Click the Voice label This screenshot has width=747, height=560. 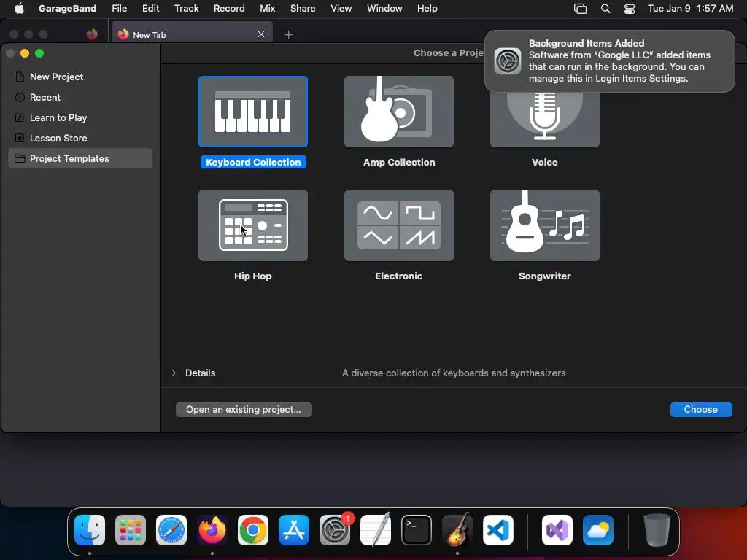coord(544,163)
